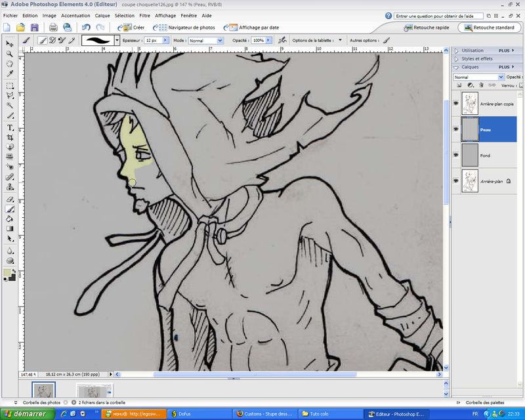Choose the Impressionist Brush in options bar

52,41
